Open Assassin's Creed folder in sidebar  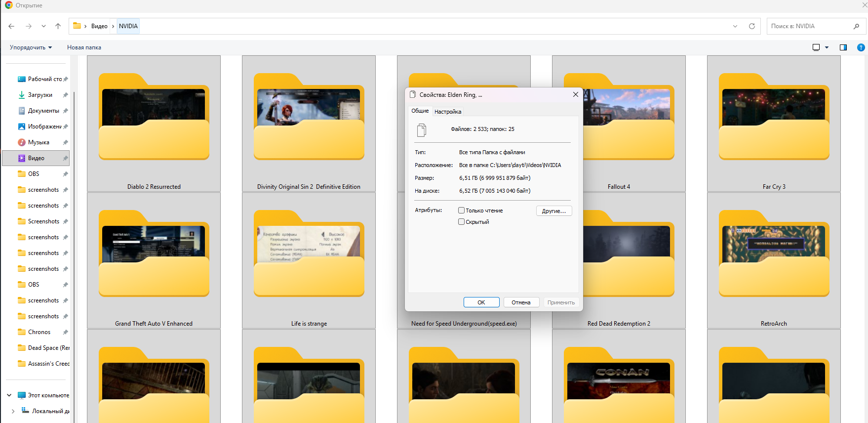[43, 364]
